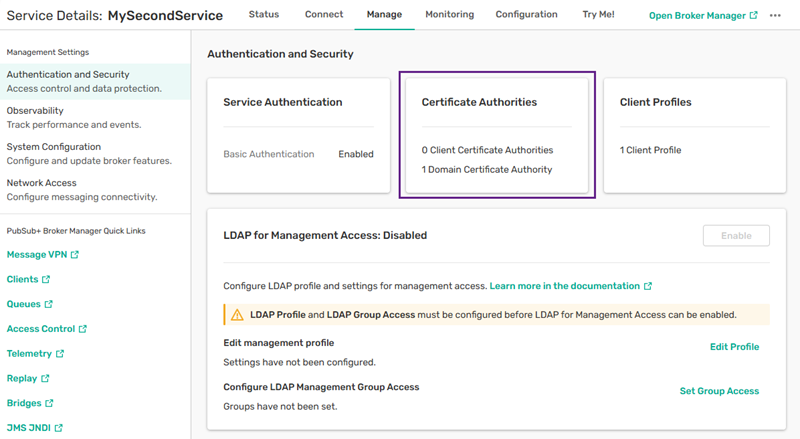Open the three-dot more options menu
Viewport: 800px width, 439px height.
pyautogui.click(x=775, y=15)
